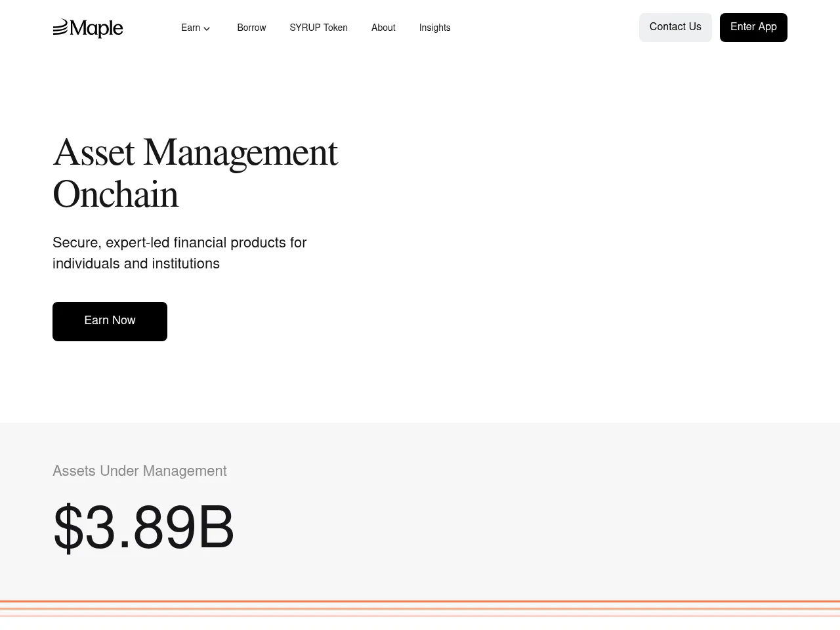Click the word 'Onchain' in the heading
Image resolution: width=840 pixels, height=630 pixels.
(115, 195)
